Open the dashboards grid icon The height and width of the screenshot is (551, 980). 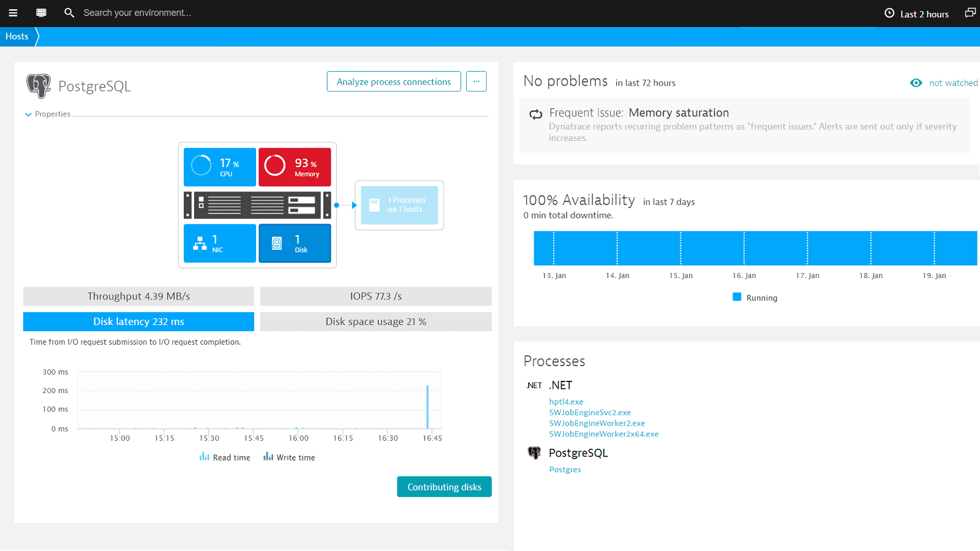41,13
